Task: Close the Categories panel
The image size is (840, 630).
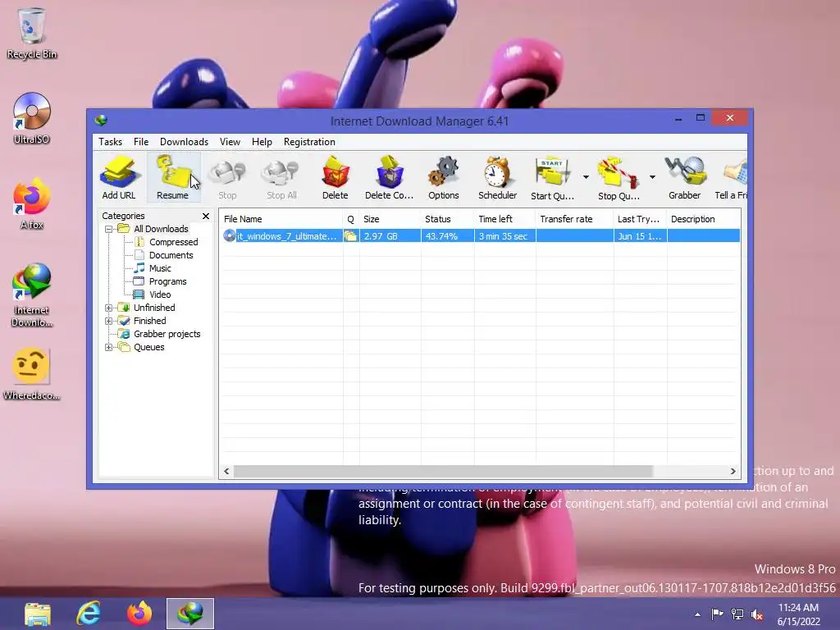Action: click(x=206, y=216)
